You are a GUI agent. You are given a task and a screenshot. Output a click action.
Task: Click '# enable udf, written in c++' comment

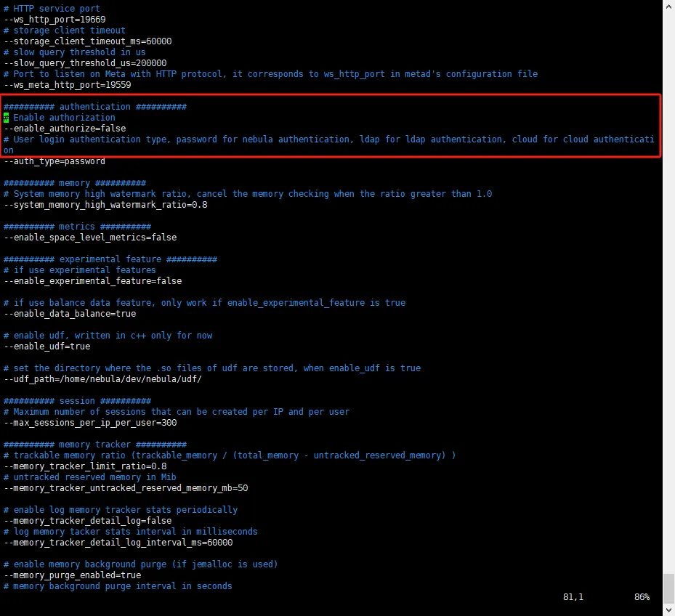(108, 336)
